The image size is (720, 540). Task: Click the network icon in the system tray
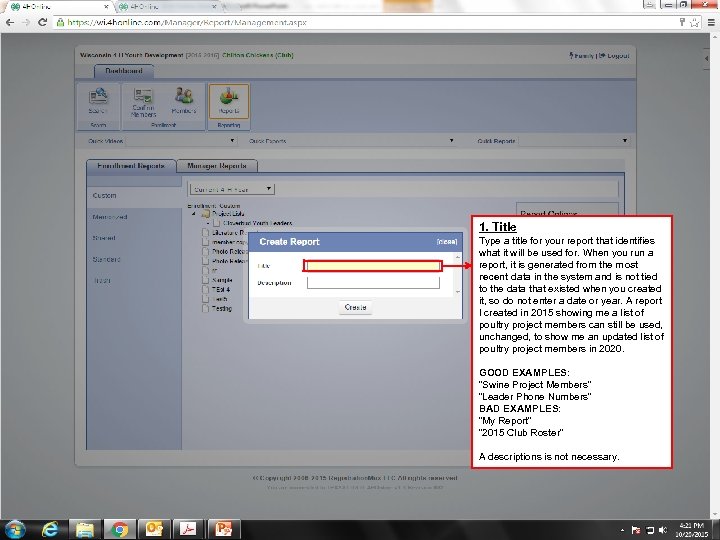(x=649, y=530)
